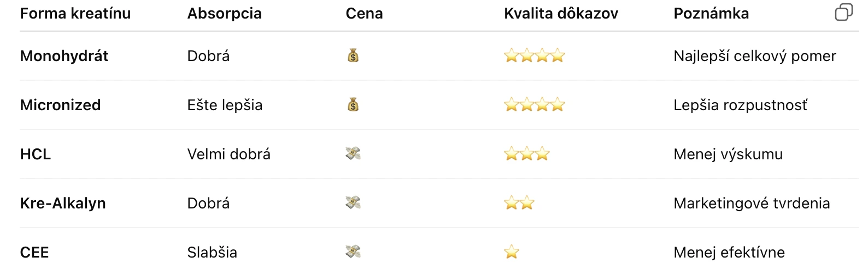868x275 pixels.
Task: Click the money bag in Micronized row
Action: pyautogui.click(x=353, y=105)
